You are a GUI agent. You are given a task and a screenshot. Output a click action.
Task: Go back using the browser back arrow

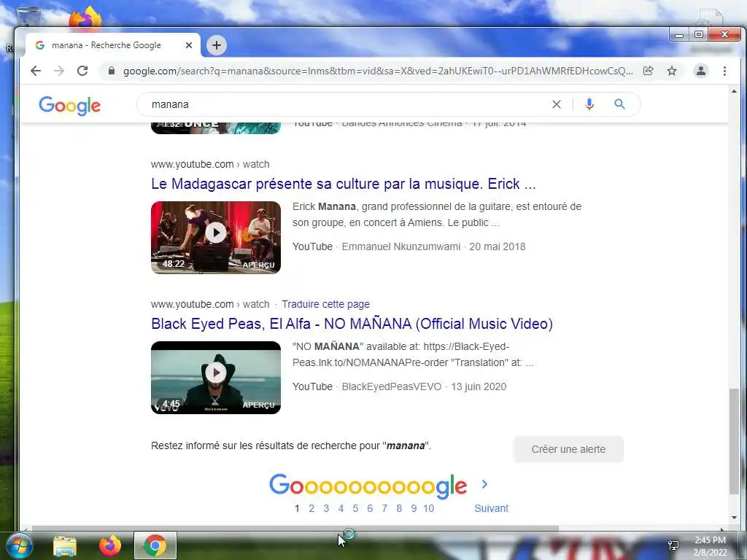pos(36,71)
